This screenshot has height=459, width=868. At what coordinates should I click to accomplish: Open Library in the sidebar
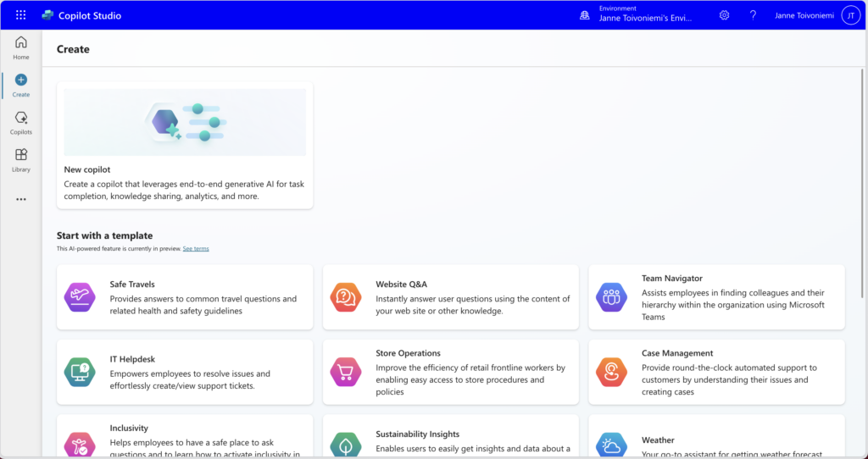[x=21, y=159]
